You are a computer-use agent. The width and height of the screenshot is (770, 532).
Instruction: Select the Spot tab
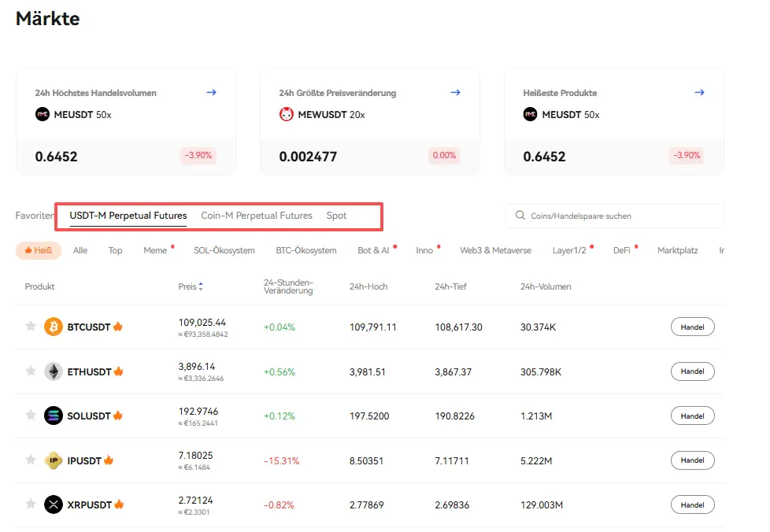336,216
